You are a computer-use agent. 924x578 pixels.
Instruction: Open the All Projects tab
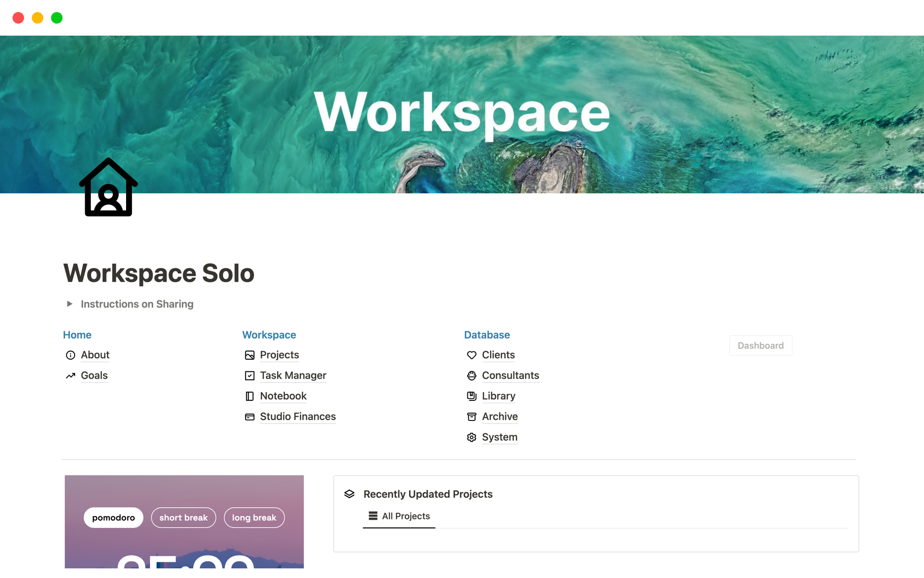[x=399, y=516]
